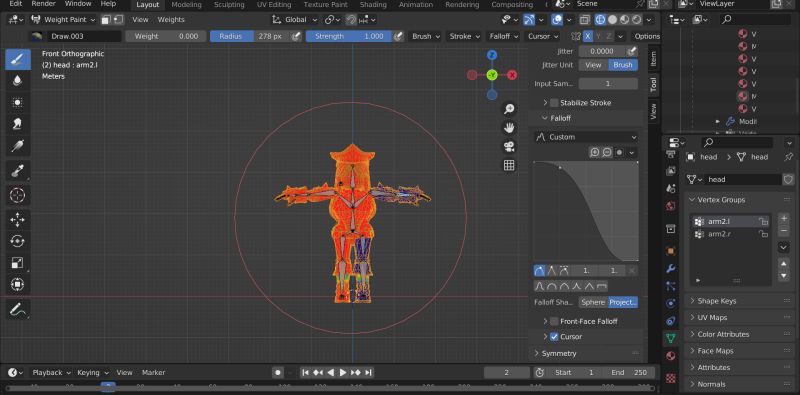Screen dimensions: 800x395
Task: Open the Global transform orientation dropdown
Action: click(295, 19)
